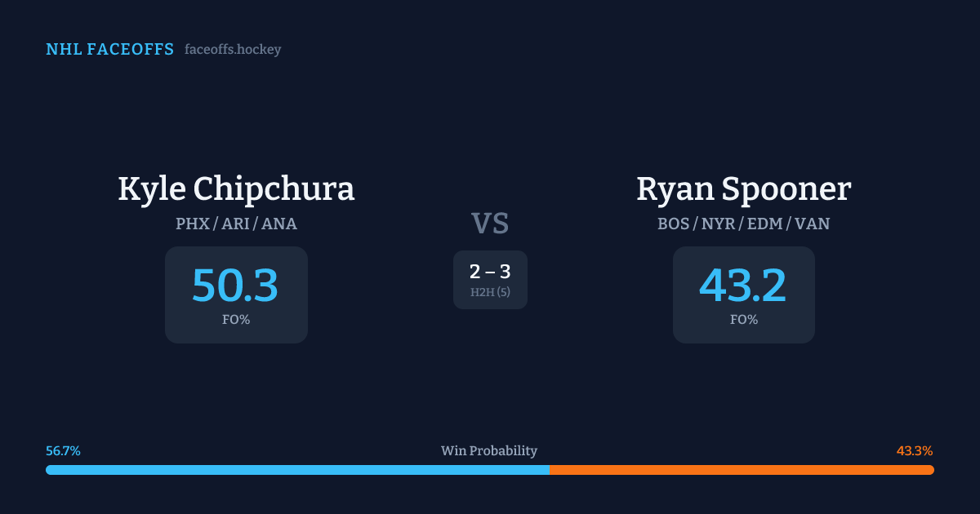
Task: Click the 43.2 faceoff percentage number
Action: point(743,286)
